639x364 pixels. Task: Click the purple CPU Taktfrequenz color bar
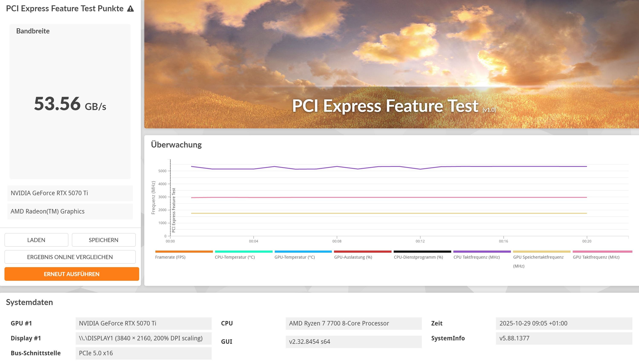click(x=482, y=251)
